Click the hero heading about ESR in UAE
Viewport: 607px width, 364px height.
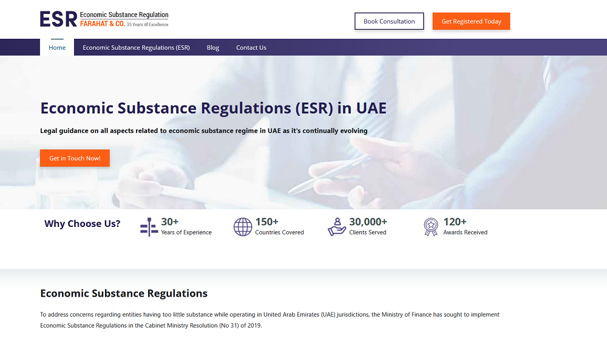click(213, 108)
